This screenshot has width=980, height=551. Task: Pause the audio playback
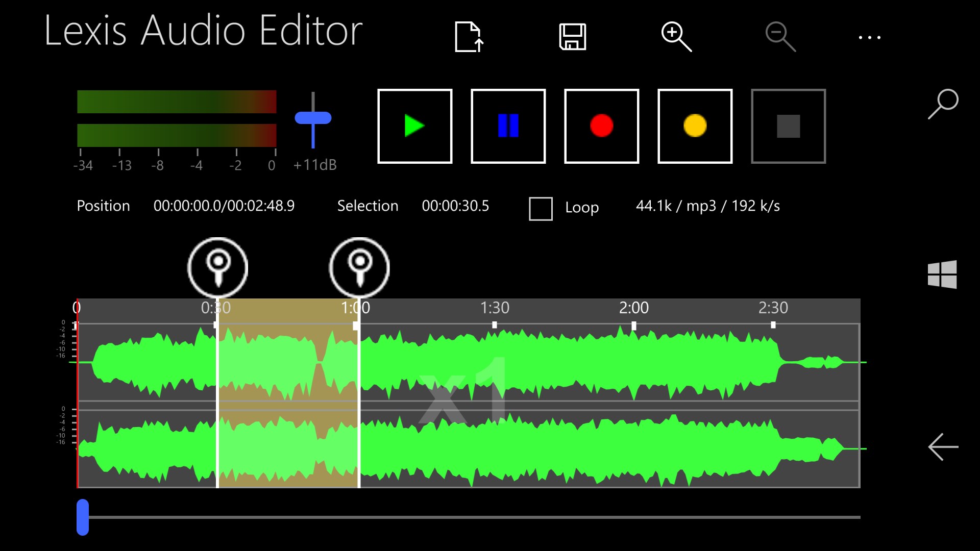pos(508,126)
